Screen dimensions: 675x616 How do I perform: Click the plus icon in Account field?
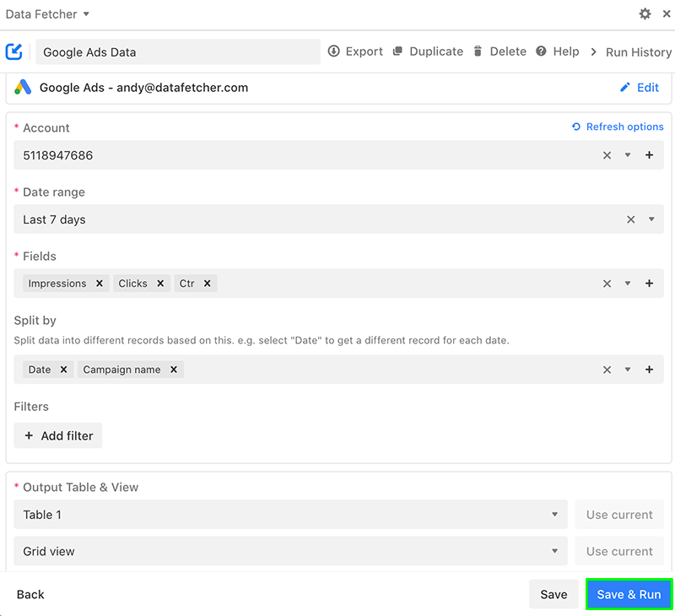click(x=649, y=155)
